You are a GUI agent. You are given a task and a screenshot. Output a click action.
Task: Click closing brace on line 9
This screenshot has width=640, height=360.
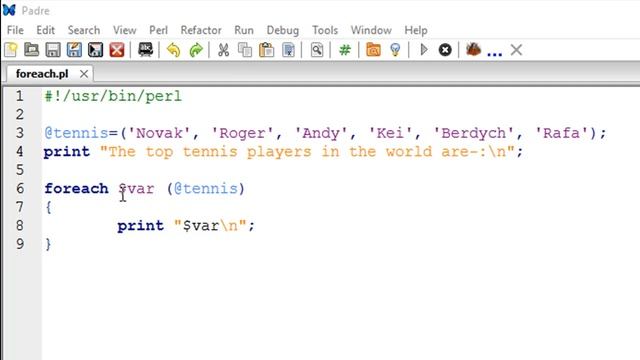click(x=49, y=244)
